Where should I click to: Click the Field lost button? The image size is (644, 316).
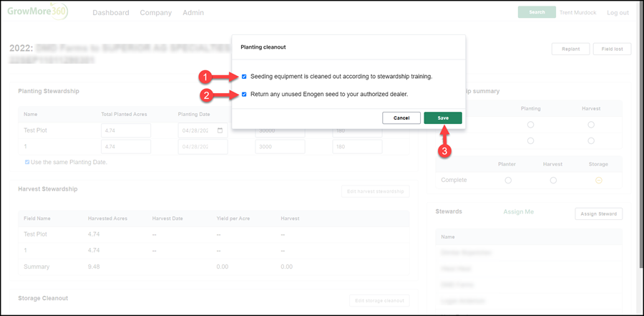[x=612, y=49]
